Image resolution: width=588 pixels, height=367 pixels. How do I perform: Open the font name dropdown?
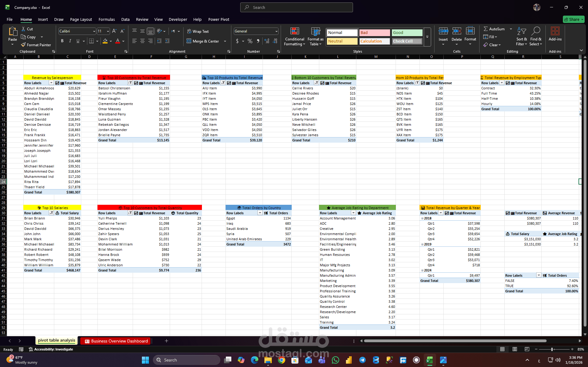pos(94,31)
